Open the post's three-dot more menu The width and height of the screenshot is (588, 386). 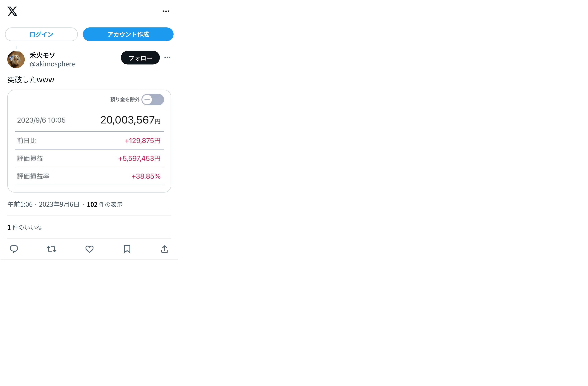[x=167, y=58]
